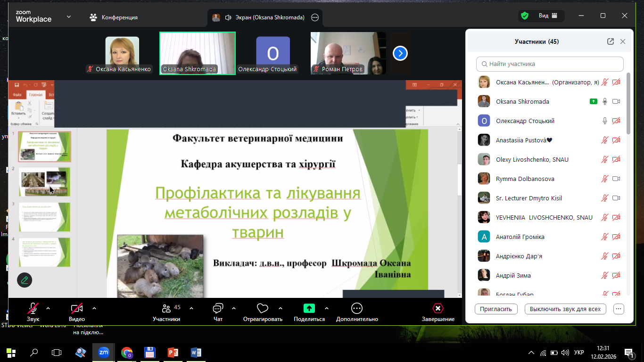Open the More options ellipsis in toolbar
The height and width of the screenshot is (362, 644).
(357, 309)
